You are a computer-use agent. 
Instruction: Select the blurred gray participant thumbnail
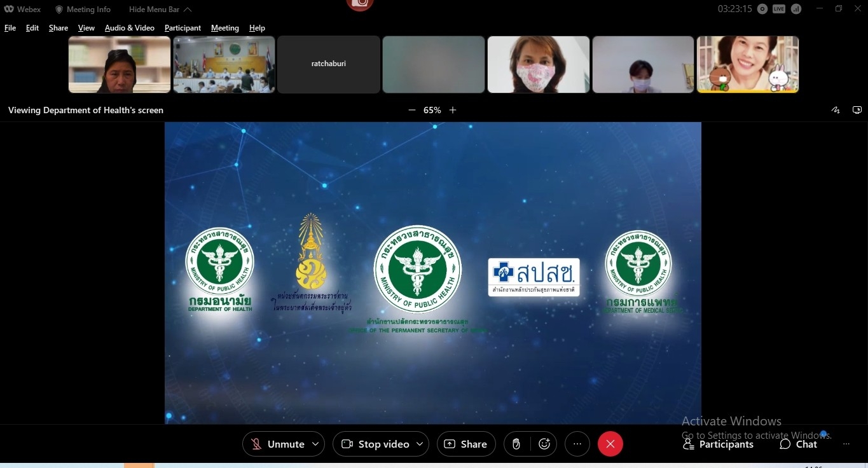pyautogui.click(x=434, y=64)
